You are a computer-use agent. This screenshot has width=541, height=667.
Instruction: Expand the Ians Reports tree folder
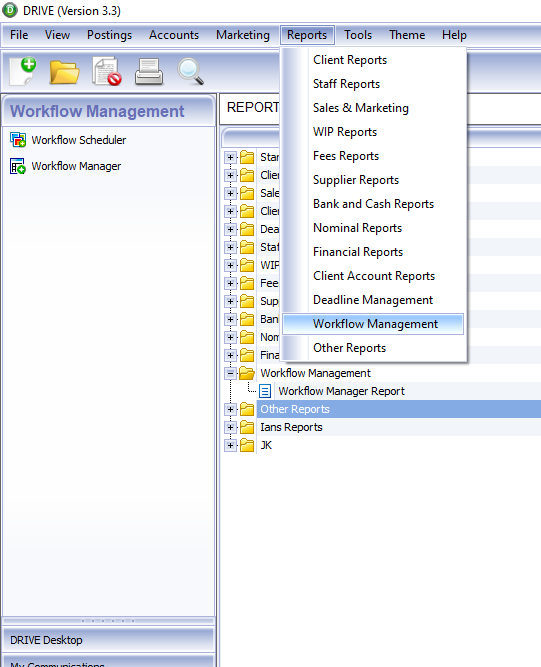pos(231,427)
